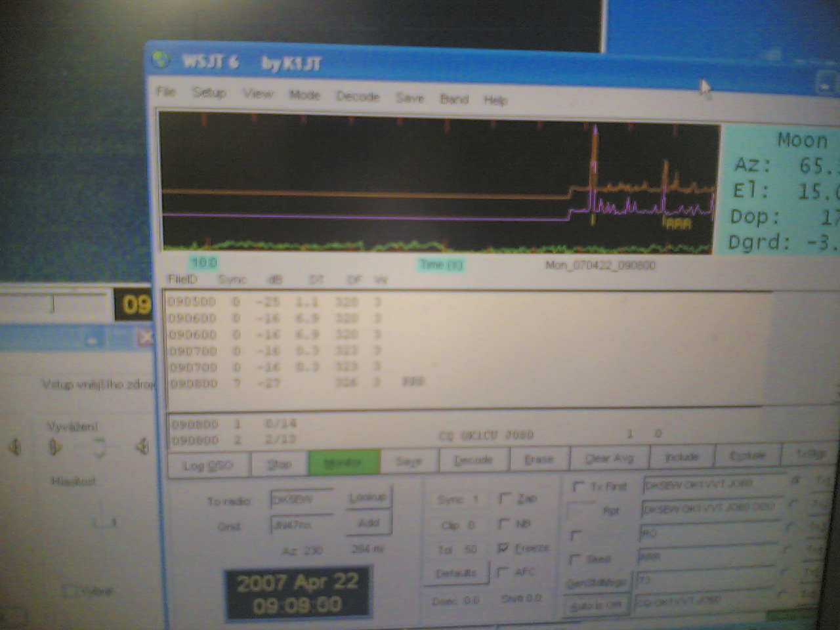Close the mixer window with red X
Viewport: 840px width, 630px height.
(x=144, y=337)
